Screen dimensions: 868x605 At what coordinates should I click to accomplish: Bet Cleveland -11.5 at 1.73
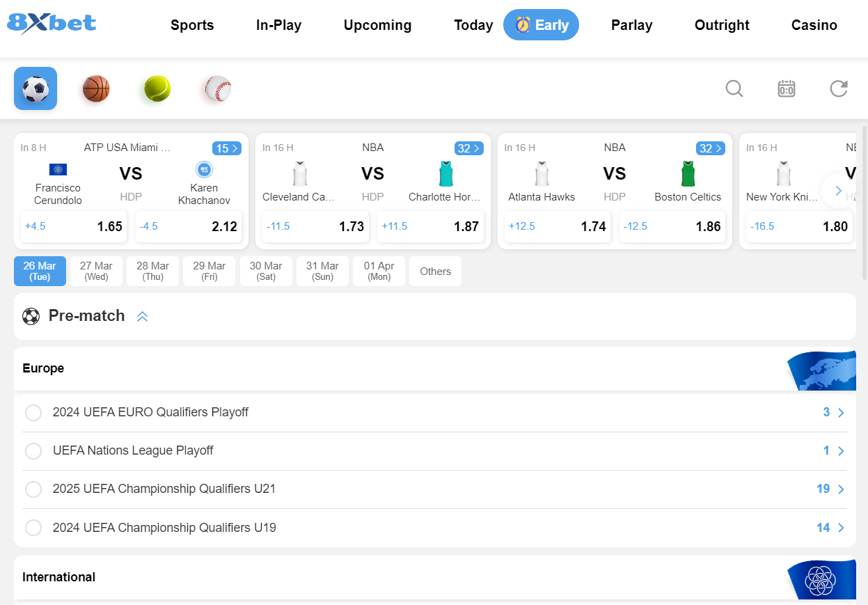pos(315,226)
